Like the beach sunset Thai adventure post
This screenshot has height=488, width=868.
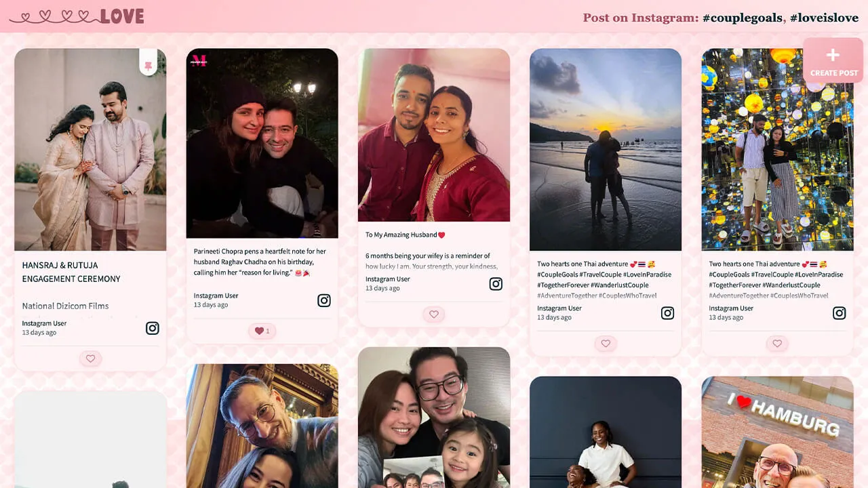606,344
